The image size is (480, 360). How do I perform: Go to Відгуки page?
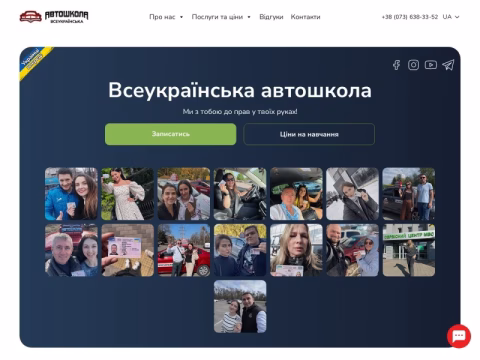[271, 17]
